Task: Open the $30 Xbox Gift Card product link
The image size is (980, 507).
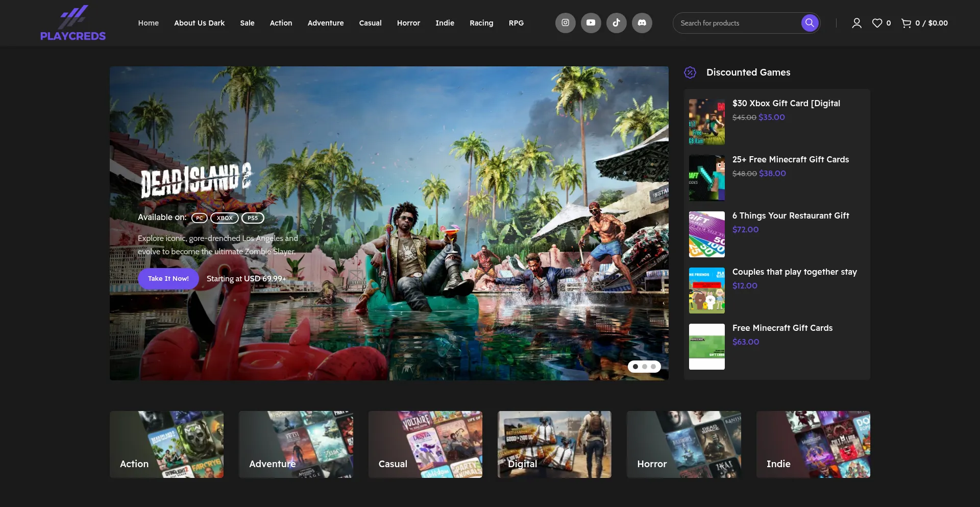Action: 786,103
